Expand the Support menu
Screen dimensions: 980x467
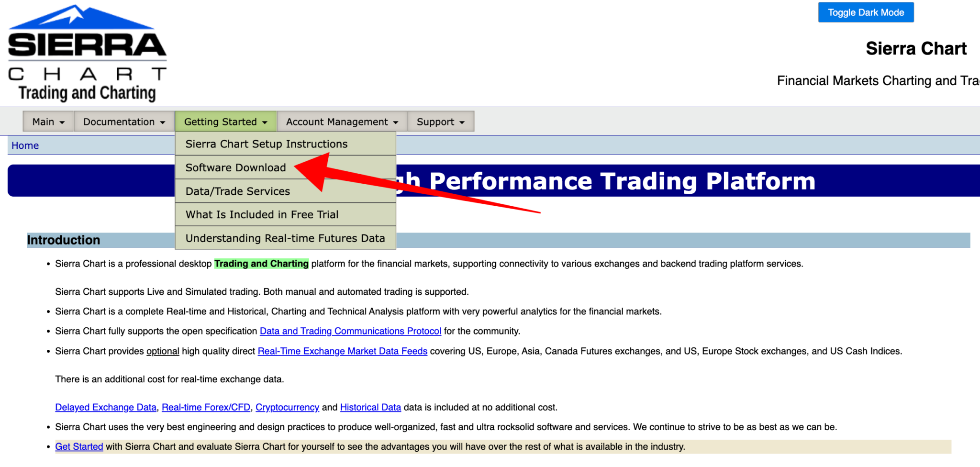[x=440, y=122]
